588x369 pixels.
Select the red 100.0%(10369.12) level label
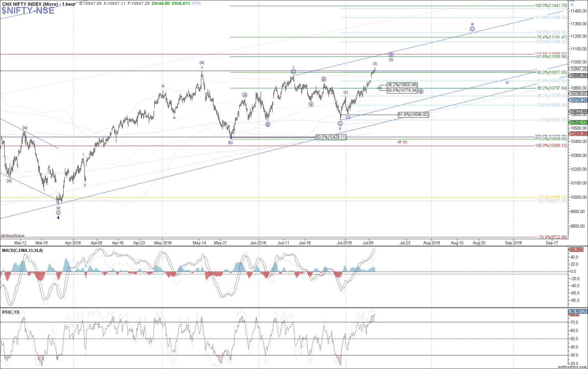coord(551,145)
